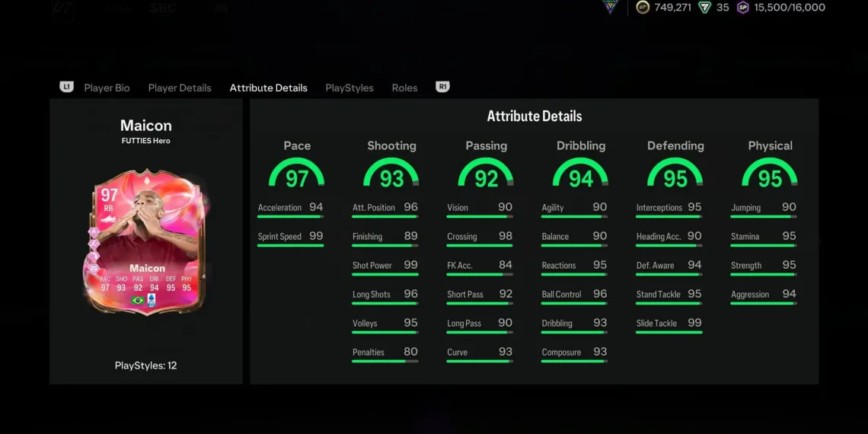Screen dimensions: 868x434
Task: Click the R1 bumper icon after Roles
Action: pos(442,88)
